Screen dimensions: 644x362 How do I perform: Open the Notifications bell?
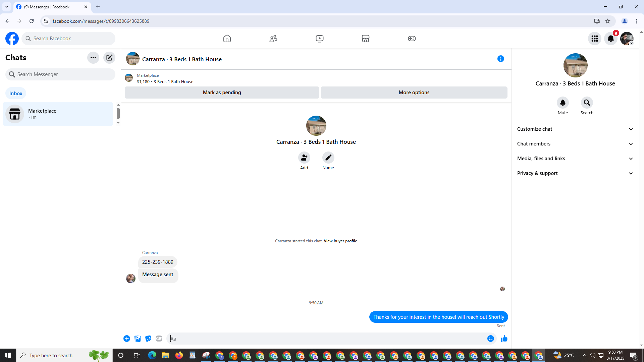tap(611, 39)
